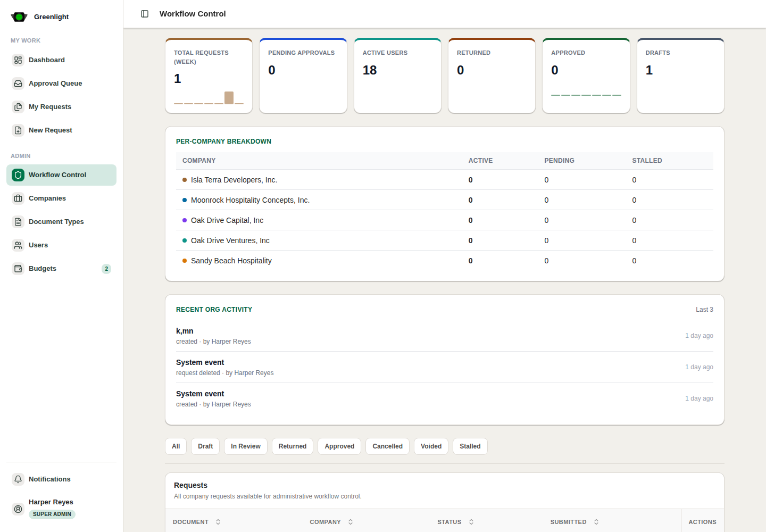Image resolution: width=766 pixels, height=532 pixels.
Task: Click the Returned stat card
Action: pos(492,76)
